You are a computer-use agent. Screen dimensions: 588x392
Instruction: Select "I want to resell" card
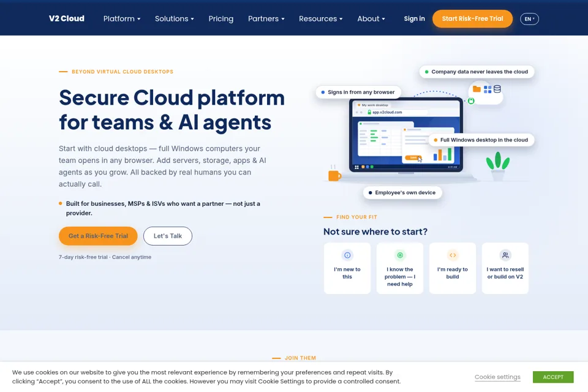[505, 268]
